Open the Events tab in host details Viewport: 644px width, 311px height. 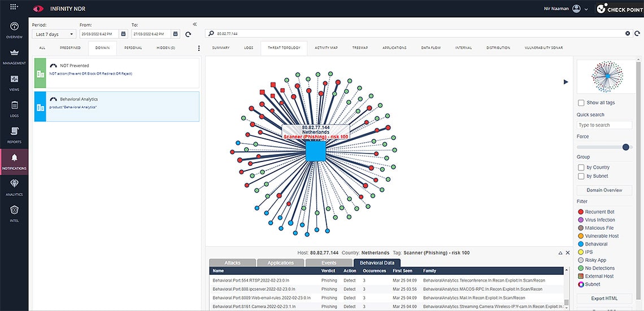click(x=329, y=263)
